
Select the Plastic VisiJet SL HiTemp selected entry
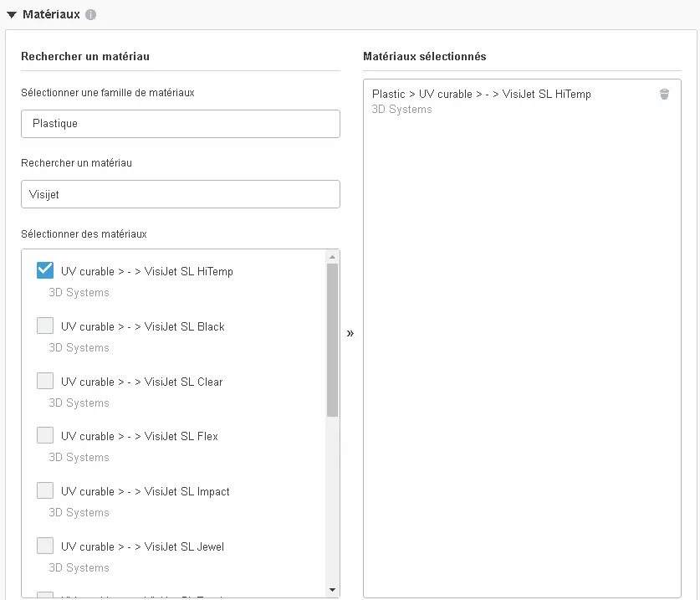point(481,95)
